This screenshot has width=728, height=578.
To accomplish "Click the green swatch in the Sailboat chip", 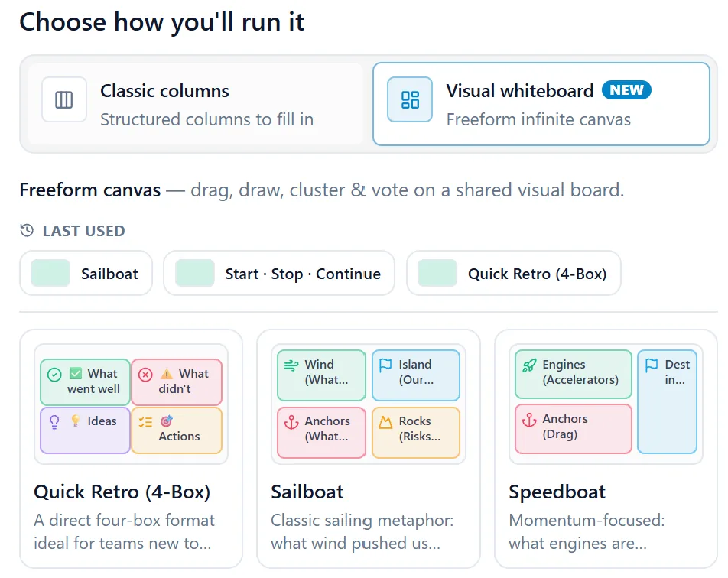I will point(50,273).
